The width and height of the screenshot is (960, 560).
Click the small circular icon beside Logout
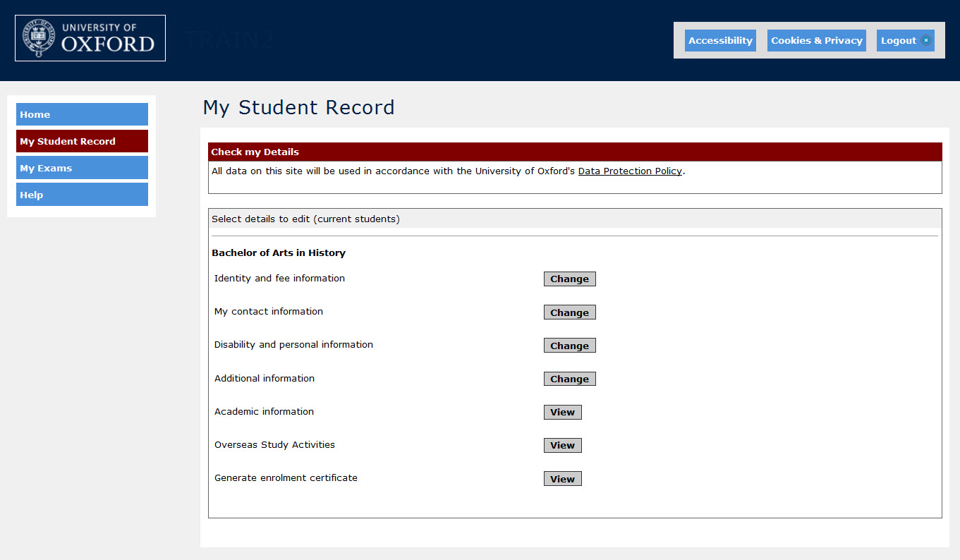click(926, 40)
